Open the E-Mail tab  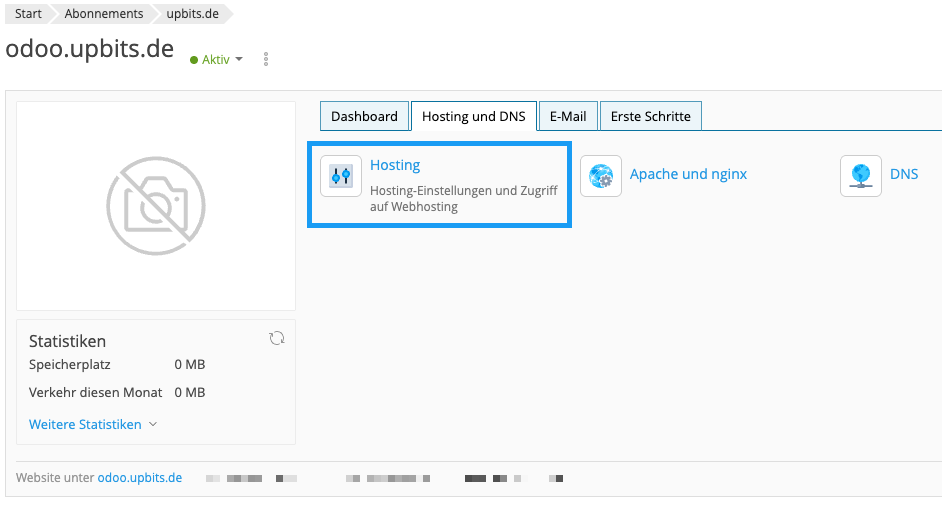click(568, 116)
